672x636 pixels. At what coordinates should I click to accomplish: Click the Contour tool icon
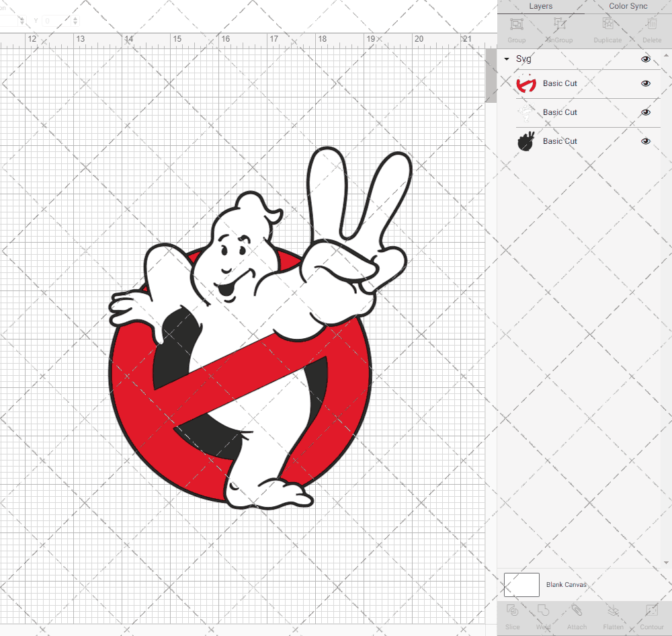(x=651, y=610)
